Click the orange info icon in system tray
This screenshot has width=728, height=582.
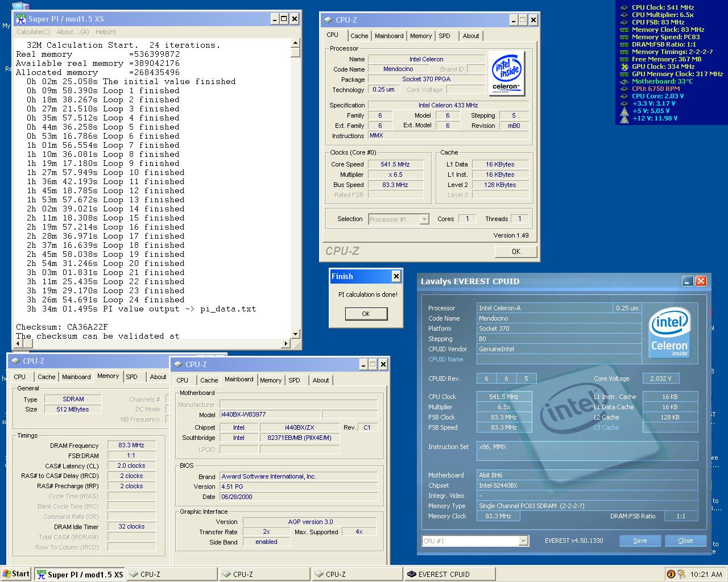coord(671,574)
